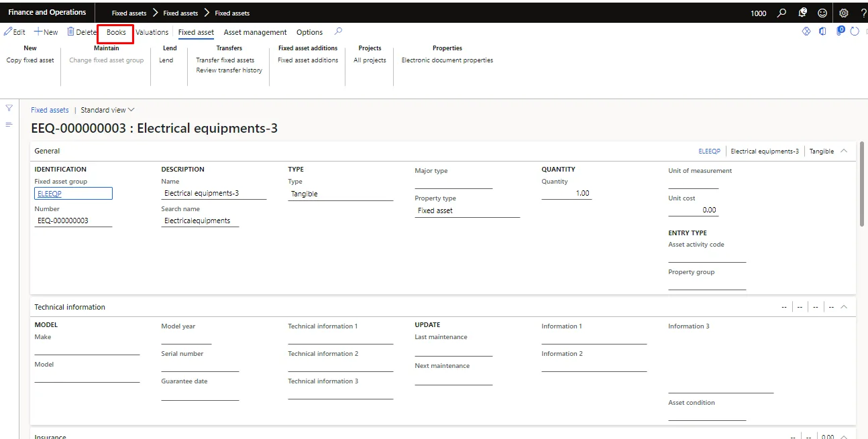868x439 pixels.
Task: Open the document attachments icon with badge 0
Action: (x=840, y=31)
